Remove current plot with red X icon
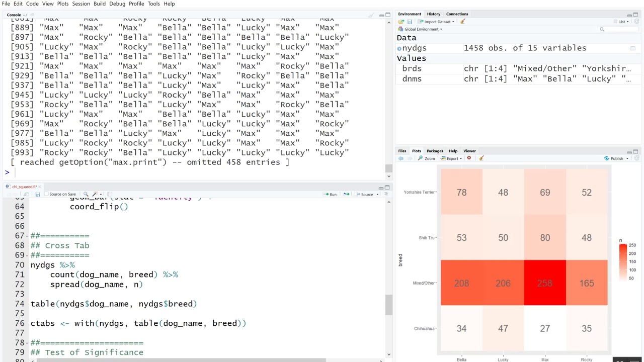The height and width of the screenshot is (362, 644). coord(469,158)
